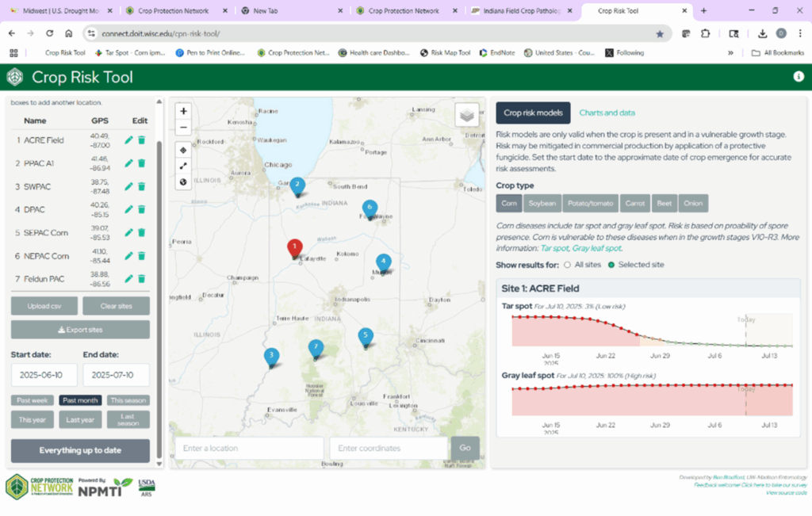812x516 pixels.
Task: Click the Export sites button
Action: pyautogui.click(x=80, y=330)
